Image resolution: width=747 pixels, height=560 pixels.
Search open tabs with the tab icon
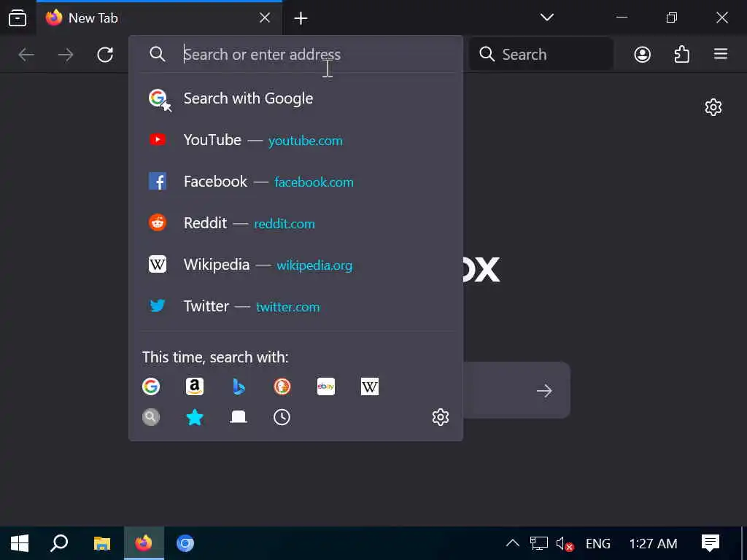[239, 417]
